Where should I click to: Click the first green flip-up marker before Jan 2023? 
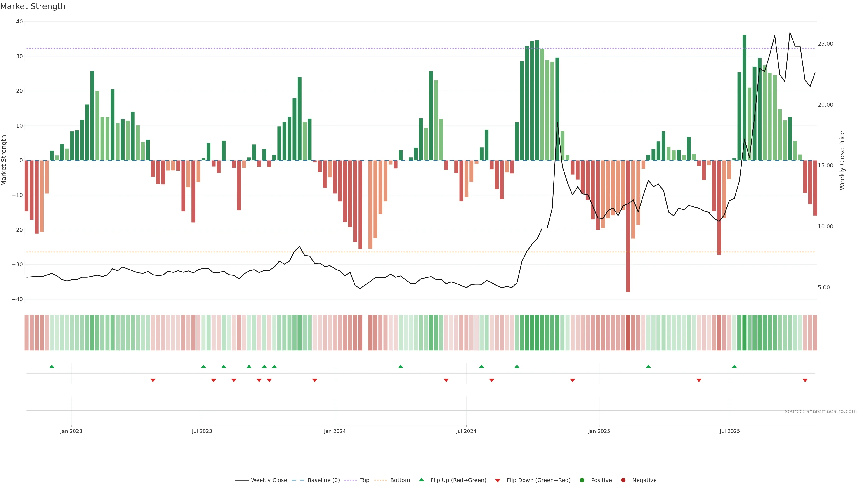click(x=52, y=366)
